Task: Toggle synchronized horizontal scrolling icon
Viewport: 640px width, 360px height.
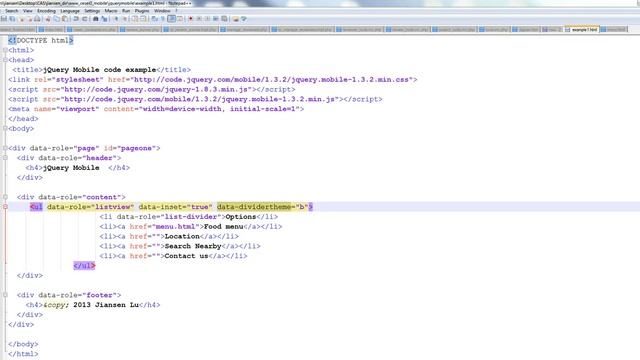Action: tap(143, 19)
